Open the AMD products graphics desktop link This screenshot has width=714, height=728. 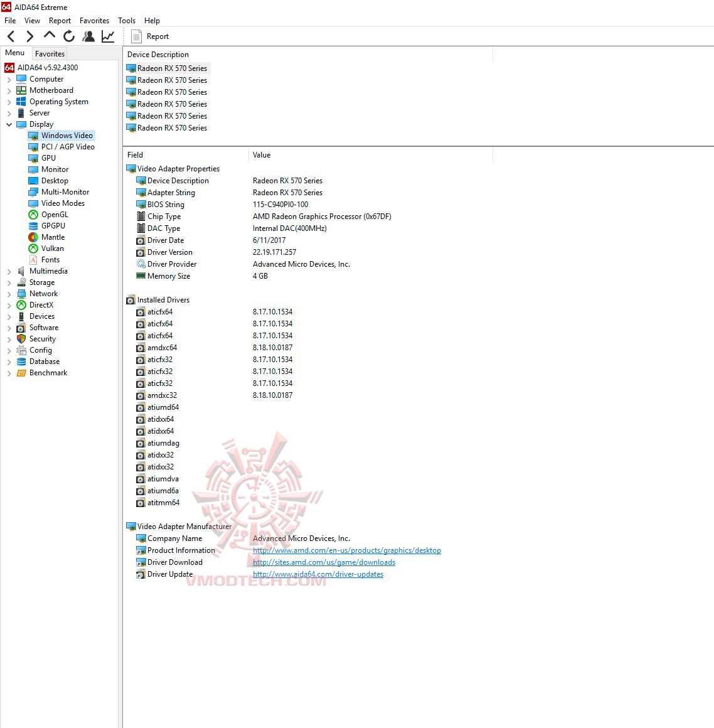click(x=347, y=550)
